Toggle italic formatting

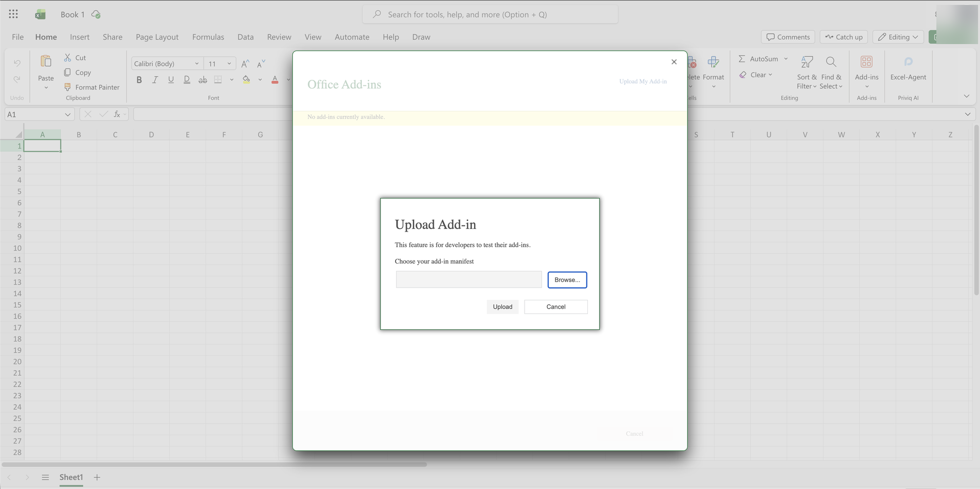point(154,79)
